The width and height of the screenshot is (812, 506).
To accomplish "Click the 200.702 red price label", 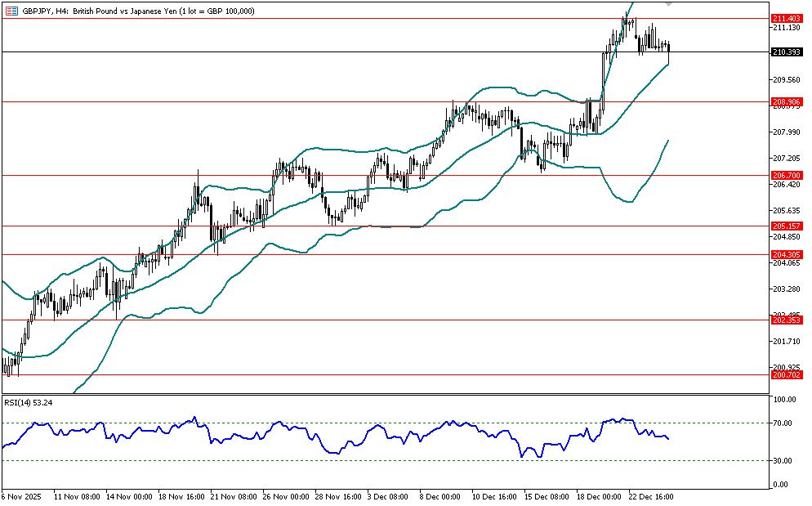I will pyautogui.click(x=785, y=374).
